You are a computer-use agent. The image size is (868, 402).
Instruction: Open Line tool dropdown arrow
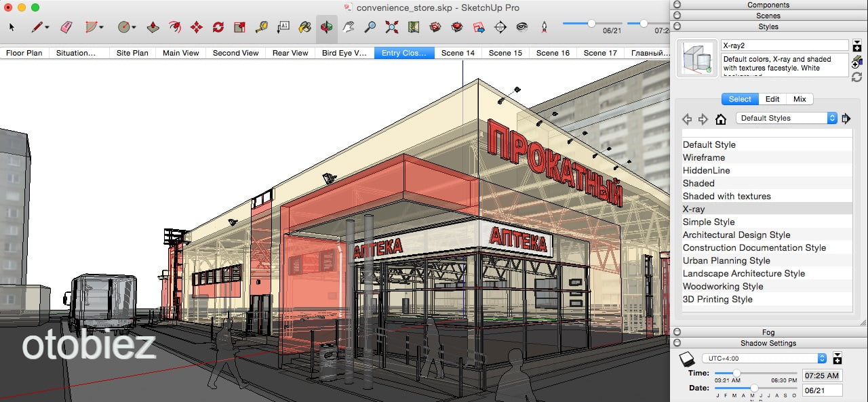coord(47,28)
